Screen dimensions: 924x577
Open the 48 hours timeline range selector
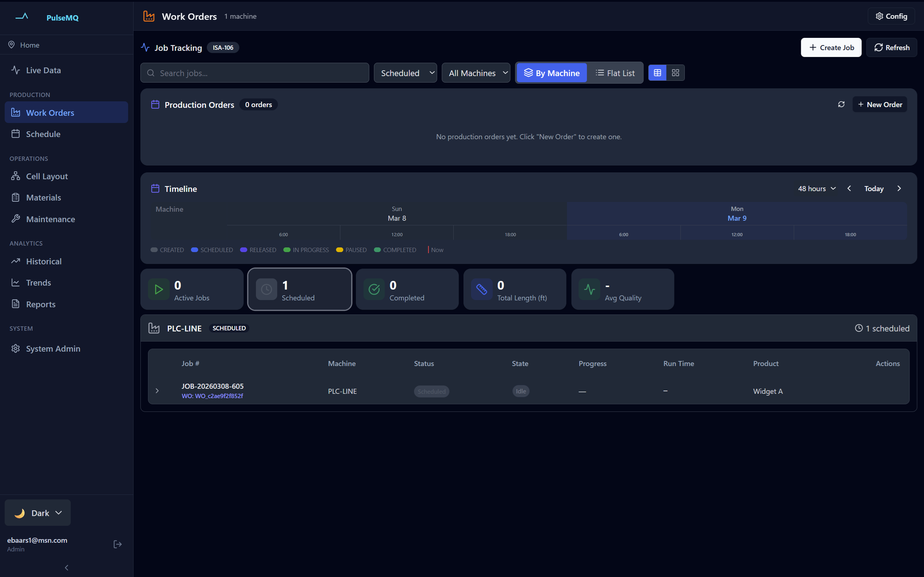(x=817, y=189)
